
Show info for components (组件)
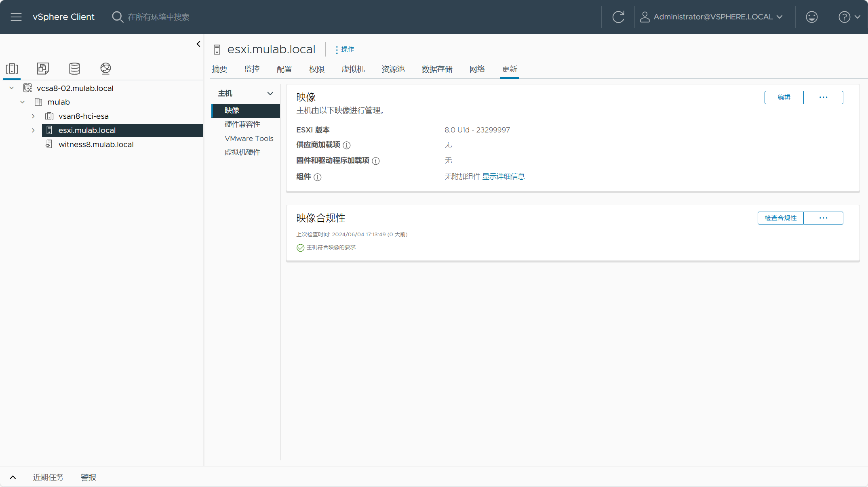[x=318, y=177]
